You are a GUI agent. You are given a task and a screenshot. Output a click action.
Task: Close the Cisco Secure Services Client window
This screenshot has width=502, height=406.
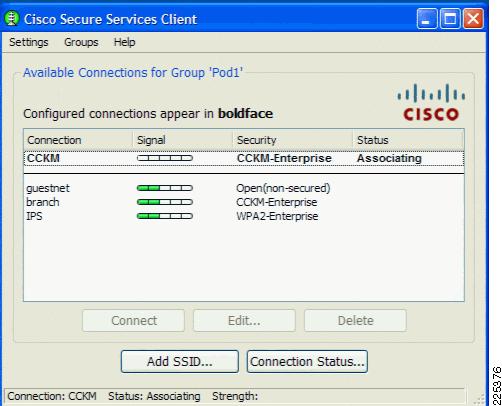tap(473, 19)
